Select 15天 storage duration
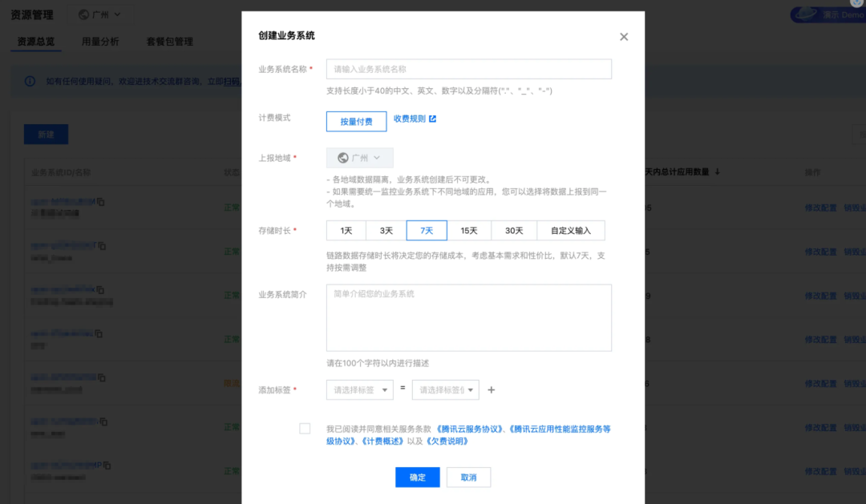 pos(469,231)
